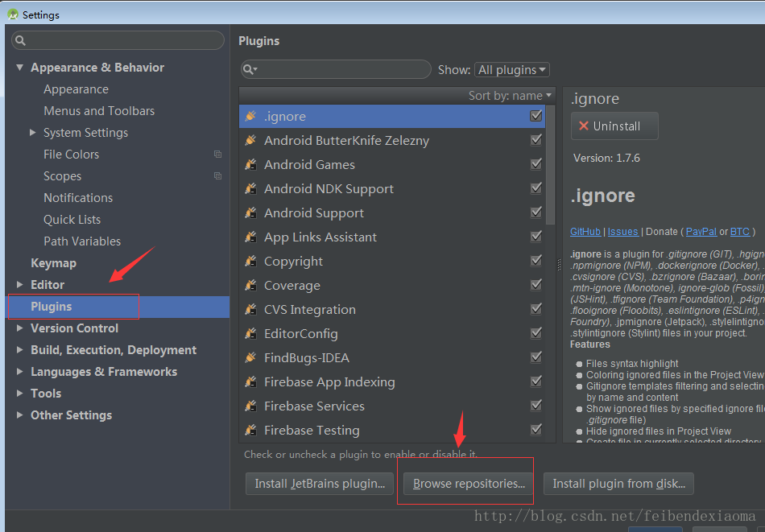Screen dimensions: 765x532
Task: Click the Browse repositories... button
Action: pos(469,484)
